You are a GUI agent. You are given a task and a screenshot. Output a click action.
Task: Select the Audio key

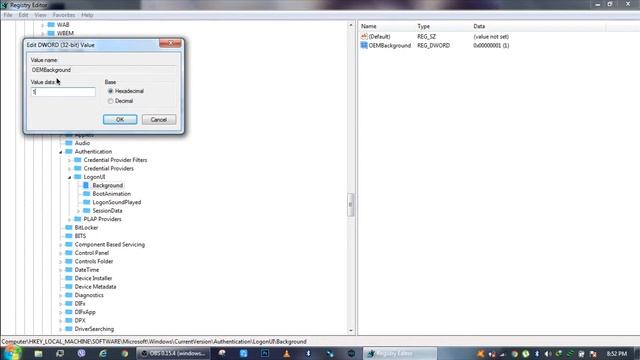pos(82,143)
